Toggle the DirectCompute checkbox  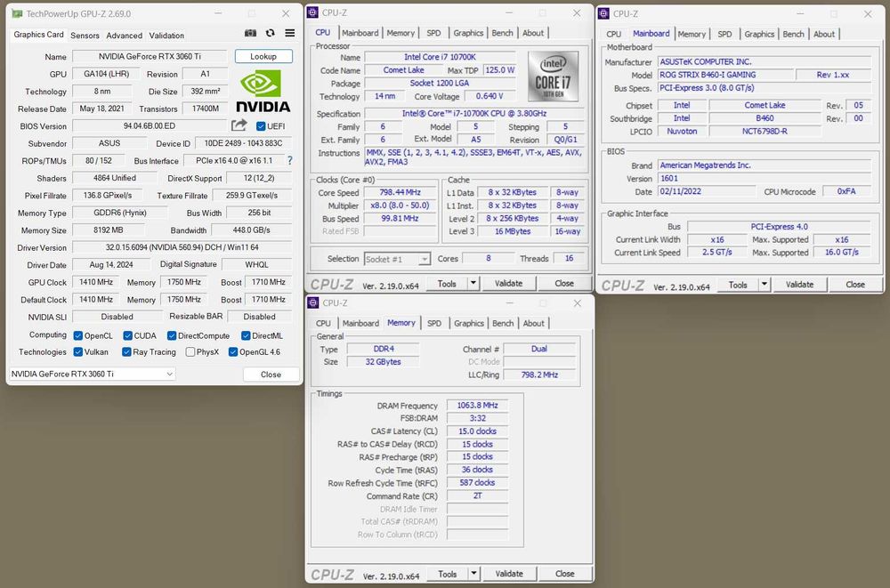pos(172,336)
